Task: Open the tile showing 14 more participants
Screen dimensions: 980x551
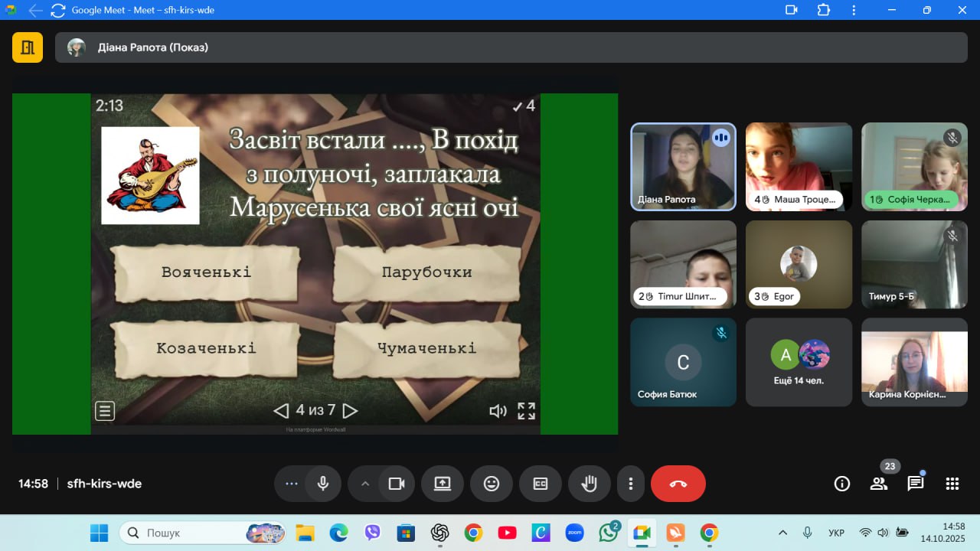Action: pos(799,362)
